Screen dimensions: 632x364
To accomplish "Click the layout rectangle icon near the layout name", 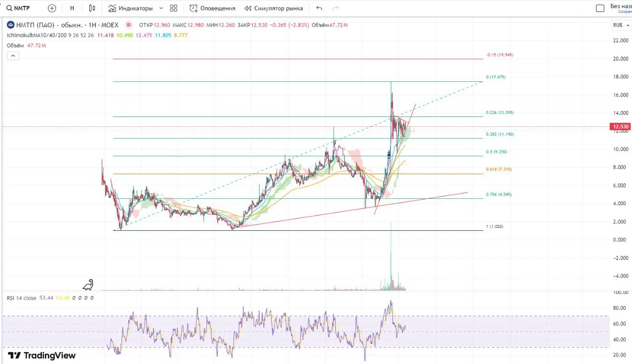I will [600, 8].
